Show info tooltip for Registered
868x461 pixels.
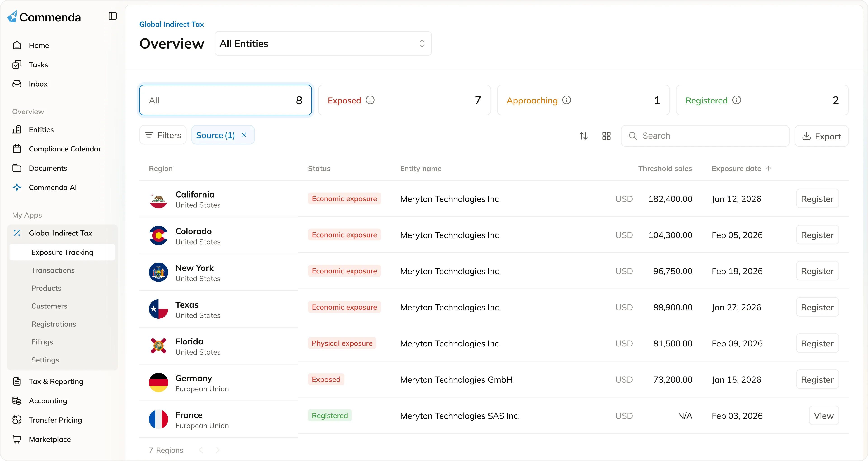737,100
